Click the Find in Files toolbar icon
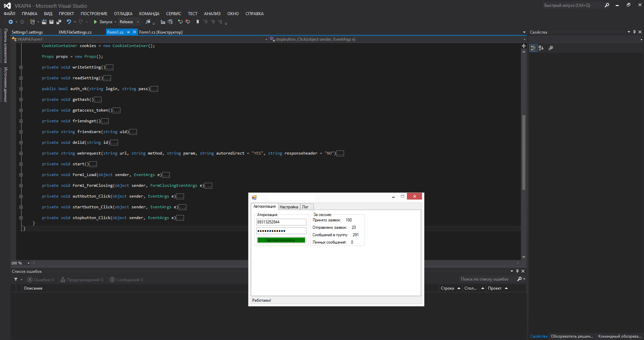 tap(148, 22)
